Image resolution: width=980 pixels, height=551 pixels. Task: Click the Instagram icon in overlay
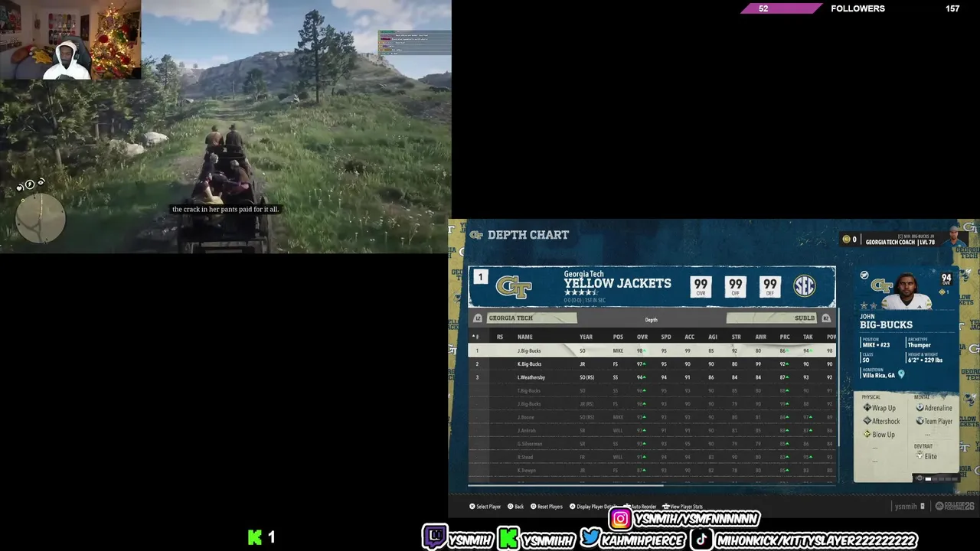tap(620, 519)
